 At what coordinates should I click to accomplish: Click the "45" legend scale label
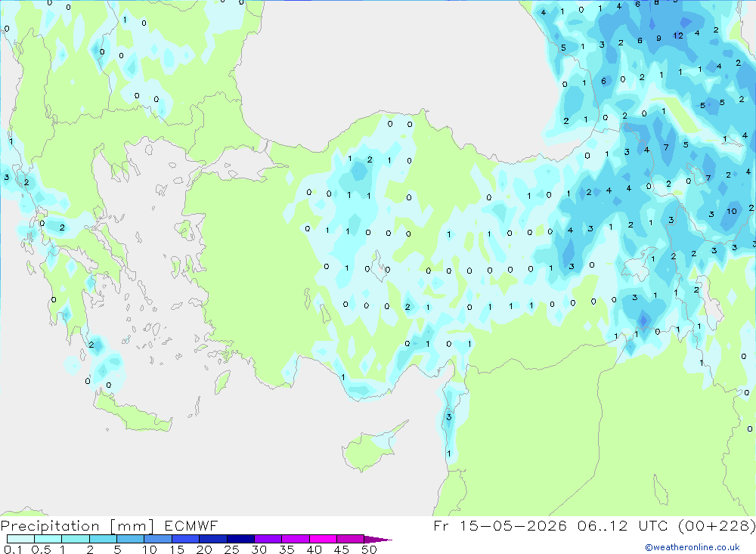[x=342, y=549]
